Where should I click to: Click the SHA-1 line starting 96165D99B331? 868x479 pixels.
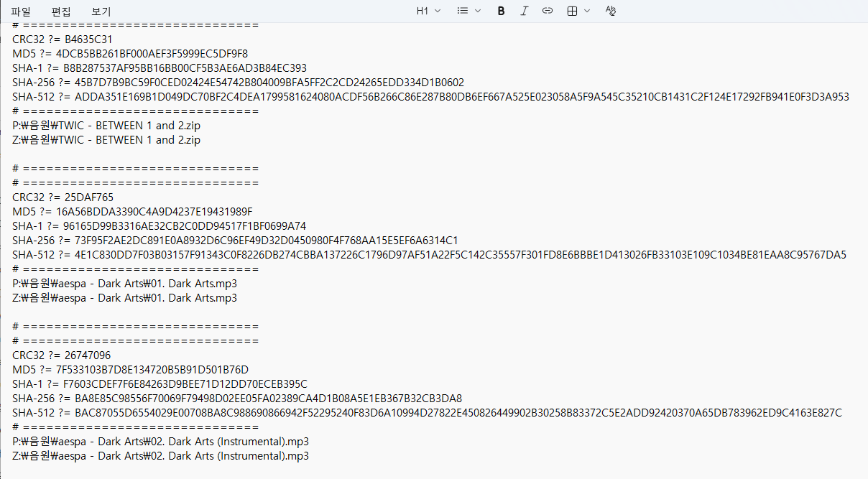point(159,226)
